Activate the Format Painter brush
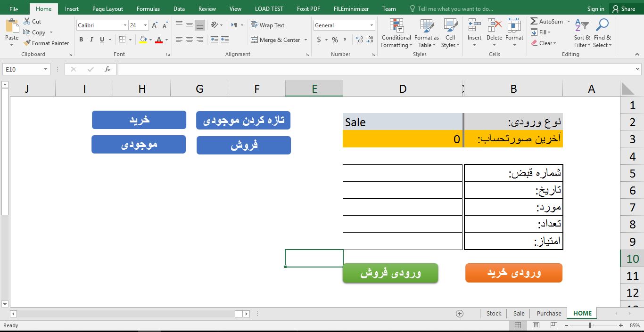The height and width of the screenshot is (332, 644). (27, 43)
